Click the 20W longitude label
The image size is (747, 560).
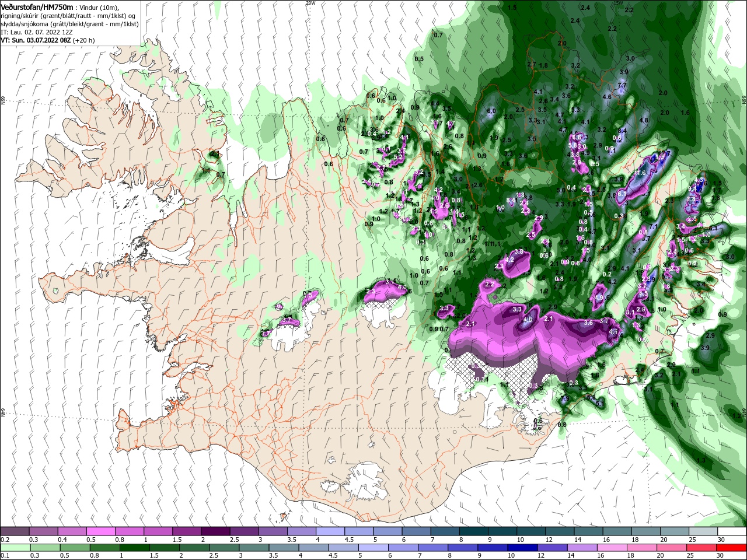[310, 3]
